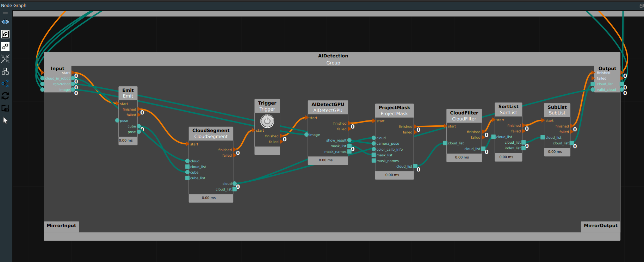Click the CloudFilter cloud_list input port
Screen dimensions: 644x262
[445, 143]
